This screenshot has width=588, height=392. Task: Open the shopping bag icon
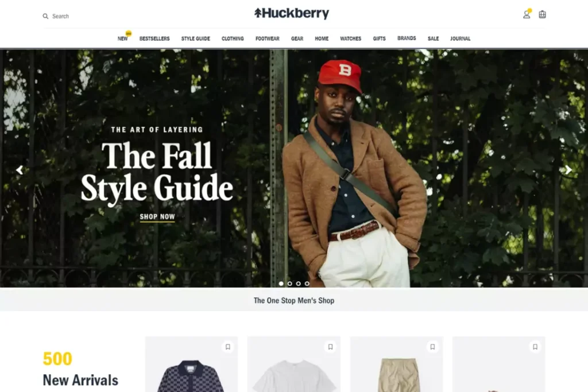click(x=542, y=14)
